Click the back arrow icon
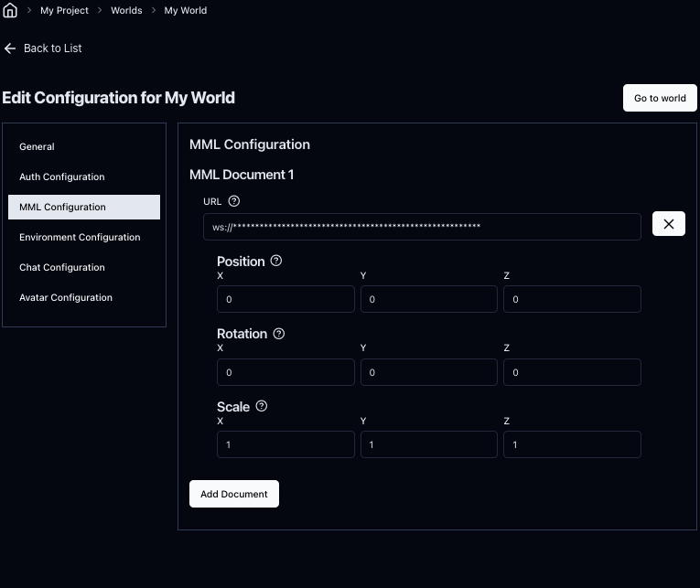Screen dimensions: 700x588 (10, 48)
